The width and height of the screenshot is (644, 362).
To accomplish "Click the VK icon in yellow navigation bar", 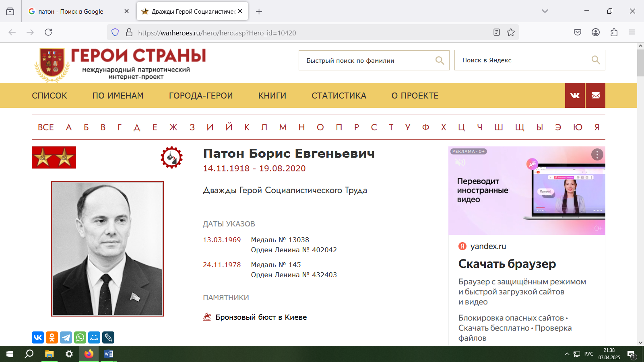I will (x=575, y=95).
